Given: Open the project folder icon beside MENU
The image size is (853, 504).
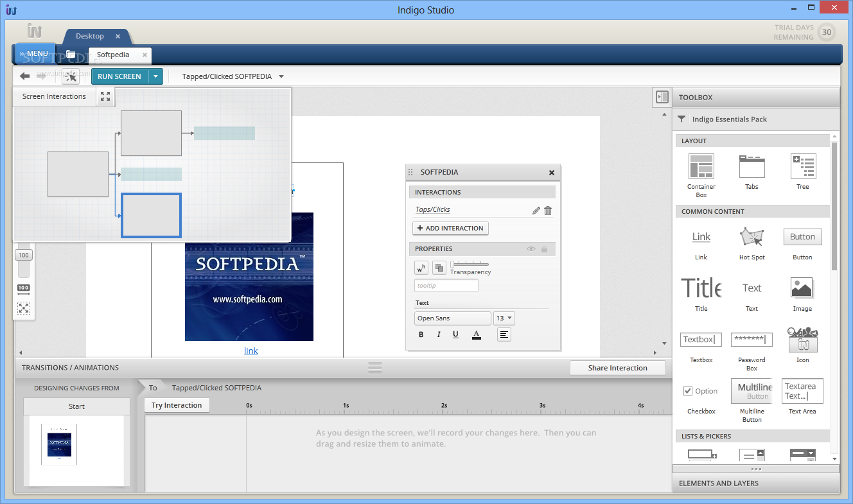Looking at the screenshot, I should coord(71,55).
